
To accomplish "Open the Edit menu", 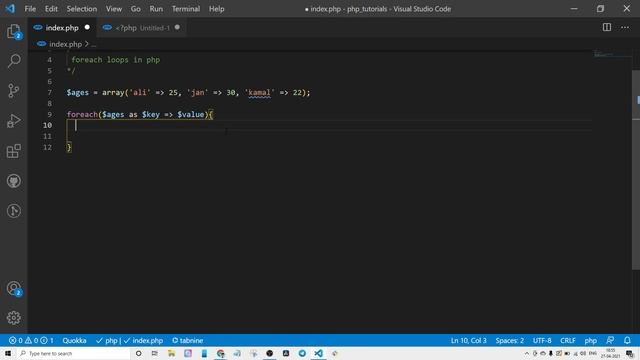I will click(x=51, y=9).
